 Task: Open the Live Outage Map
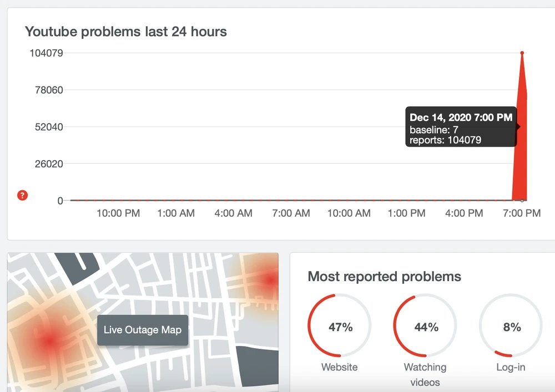tap(143, 330)
